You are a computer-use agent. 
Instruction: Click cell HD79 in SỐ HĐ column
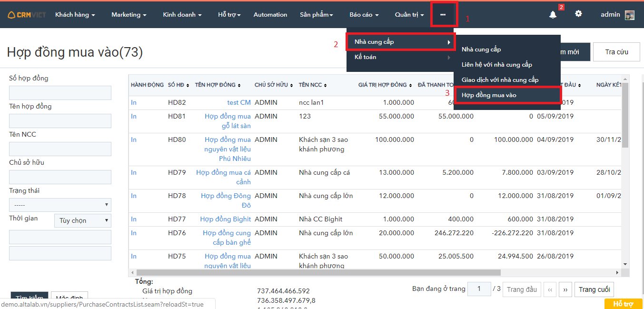[x=177, y=172]
